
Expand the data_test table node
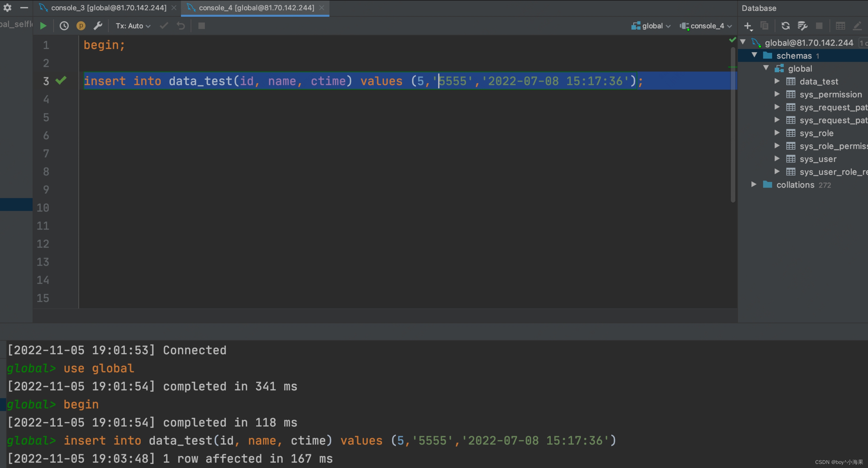[x=777, y=81]
